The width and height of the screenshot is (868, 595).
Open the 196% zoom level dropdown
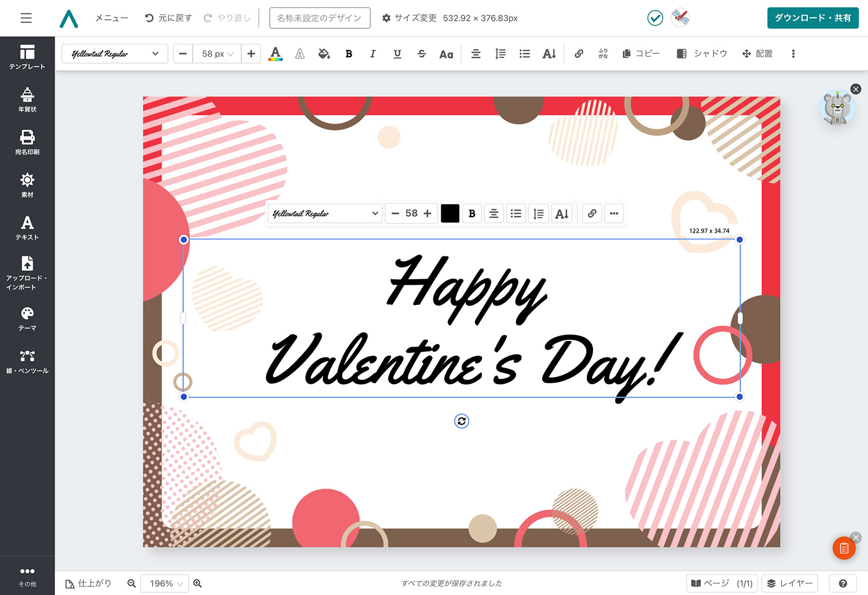(165, 583)
